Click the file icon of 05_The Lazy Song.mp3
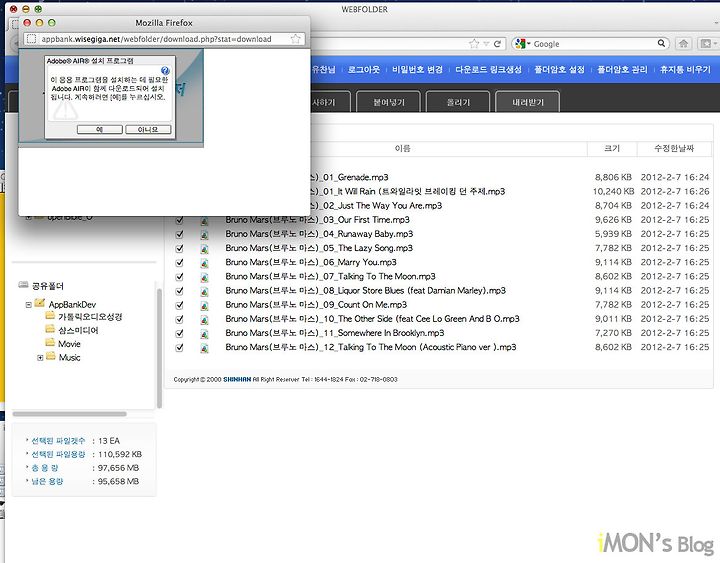Viewport: 720px width, 563px height. pyautogui.click(x=204, y=249)
